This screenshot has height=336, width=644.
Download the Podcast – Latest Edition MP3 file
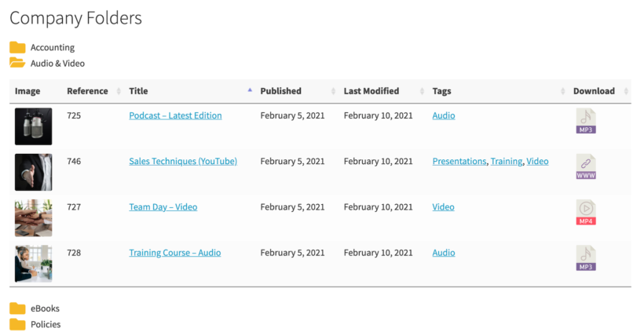pyautogui.click(x=585, y=121)
